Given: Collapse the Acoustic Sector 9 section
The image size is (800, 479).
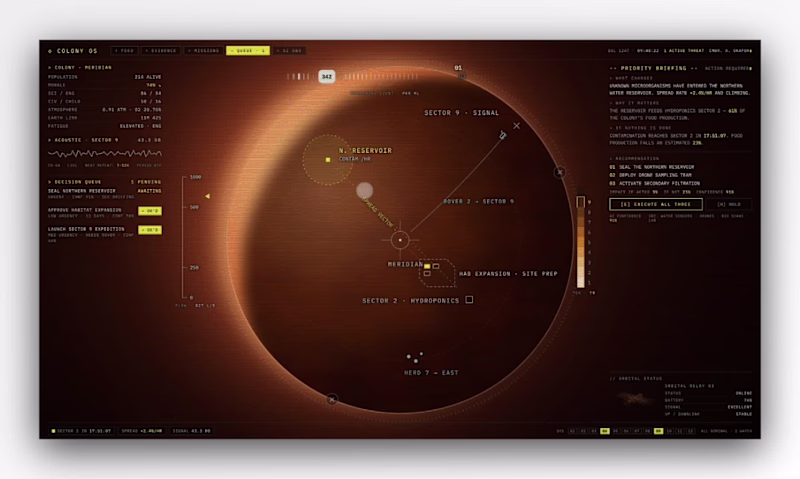Looking at the screenshot, I should (83, 140).
